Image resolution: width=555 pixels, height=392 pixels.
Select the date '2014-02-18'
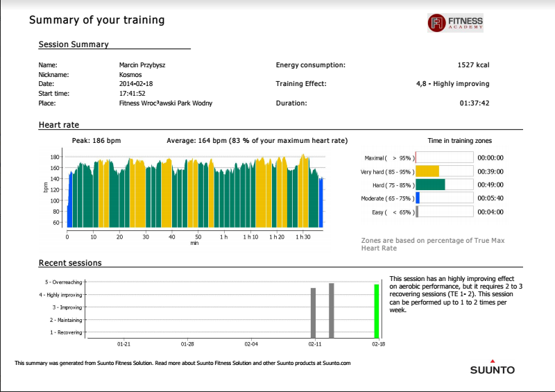tap(136, 84)
